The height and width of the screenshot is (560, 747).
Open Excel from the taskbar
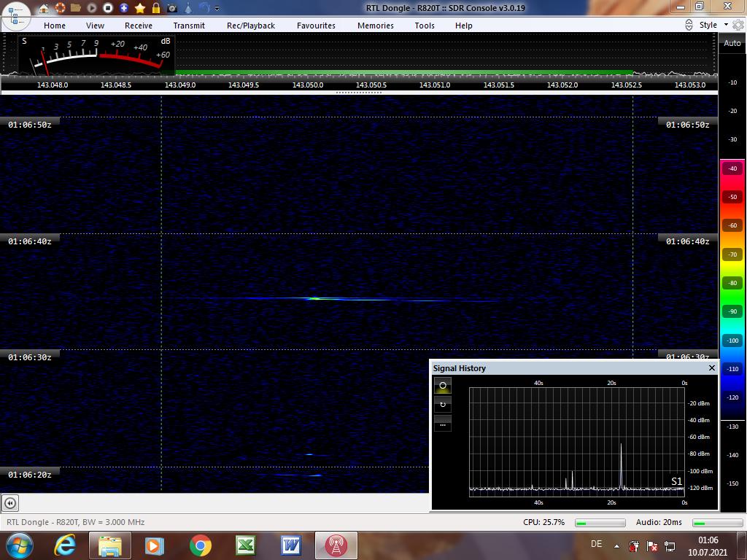(245, 545)
